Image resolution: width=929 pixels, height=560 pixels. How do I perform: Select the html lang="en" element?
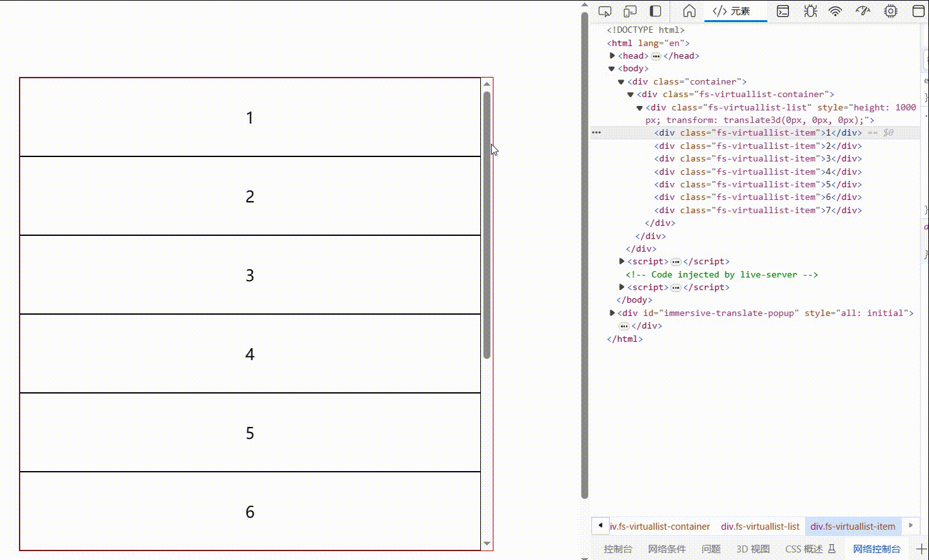(x=648, y=43)
